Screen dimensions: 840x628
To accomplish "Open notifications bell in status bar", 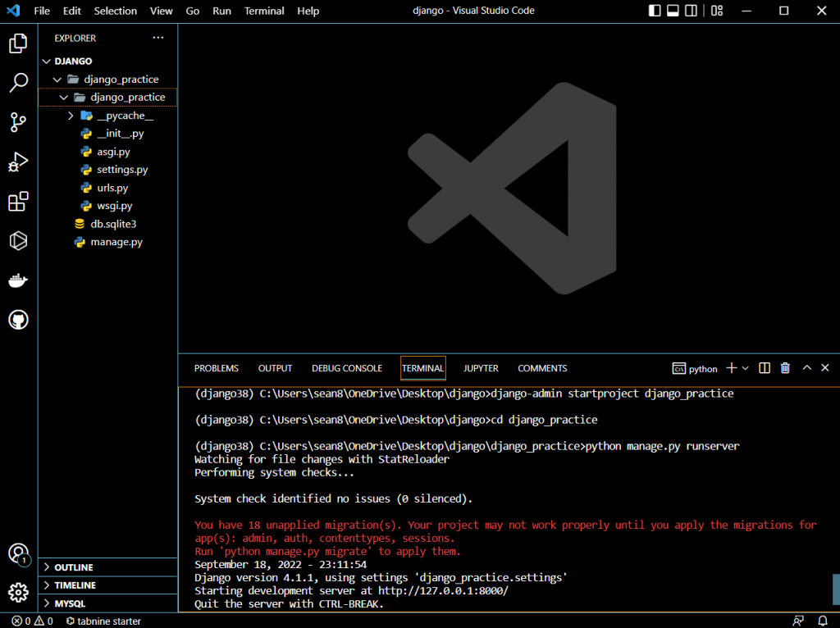I will pyautogui.click(x=823, y=621).
